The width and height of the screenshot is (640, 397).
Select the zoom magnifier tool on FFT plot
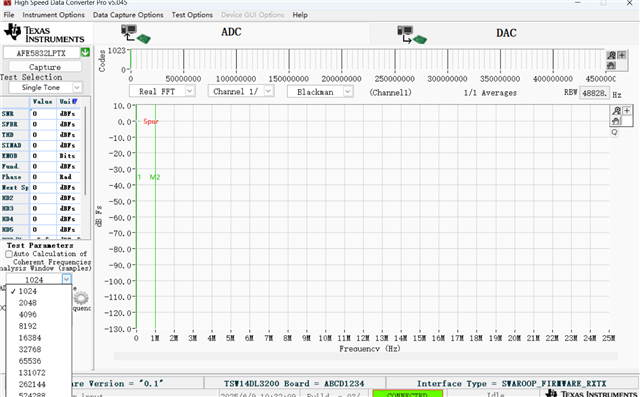616,111
